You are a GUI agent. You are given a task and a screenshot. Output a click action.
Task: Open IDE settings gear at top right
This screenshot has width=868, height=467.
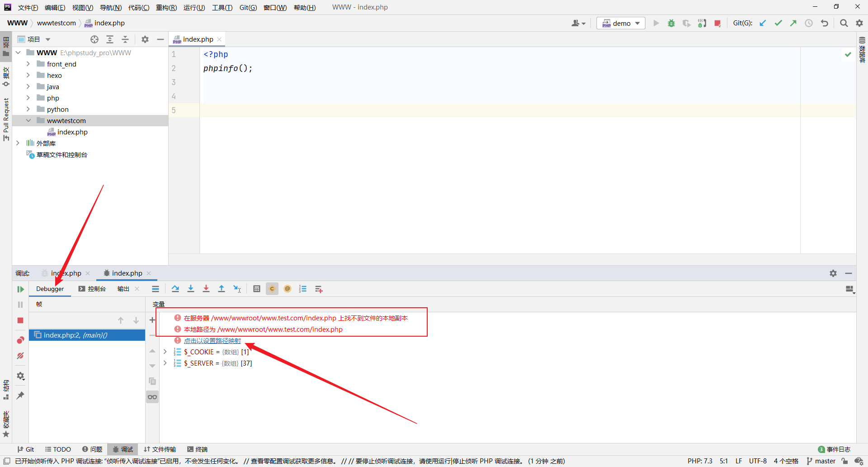tap(859, 23)
